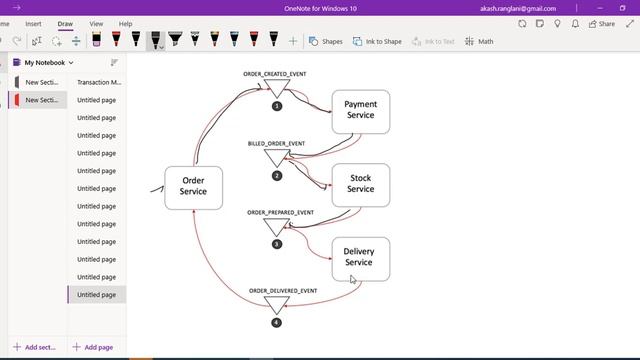
Task: Click the plus icon next to Add page
Action: pos(76,347)
